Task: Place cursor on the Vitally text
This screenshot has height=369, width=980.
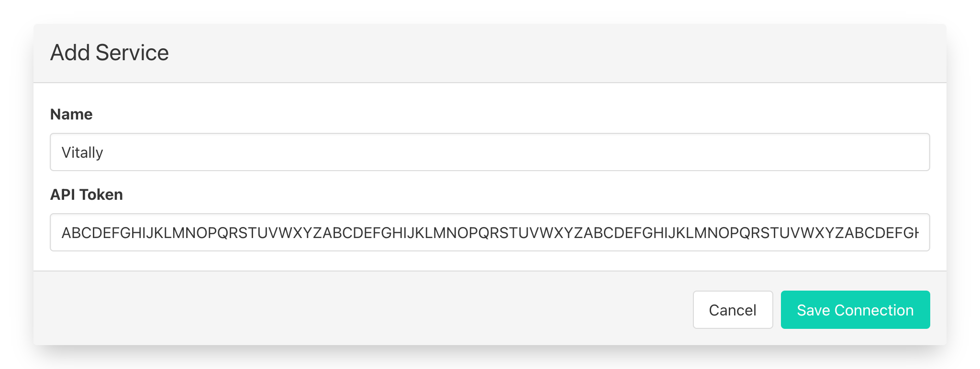Action: (x=82, y=152)
